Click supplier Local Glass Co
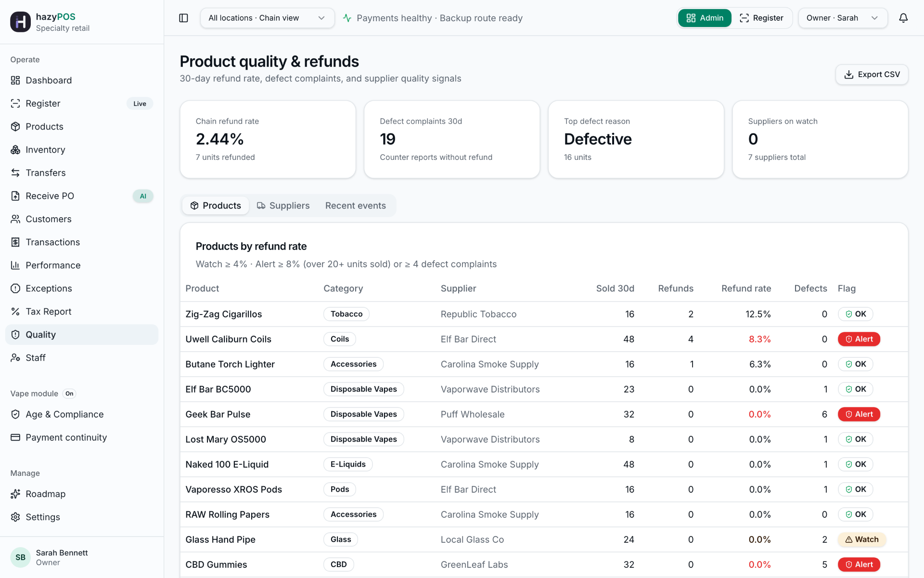The width and height of the screenshot is (924, 578). click(472, 539)
